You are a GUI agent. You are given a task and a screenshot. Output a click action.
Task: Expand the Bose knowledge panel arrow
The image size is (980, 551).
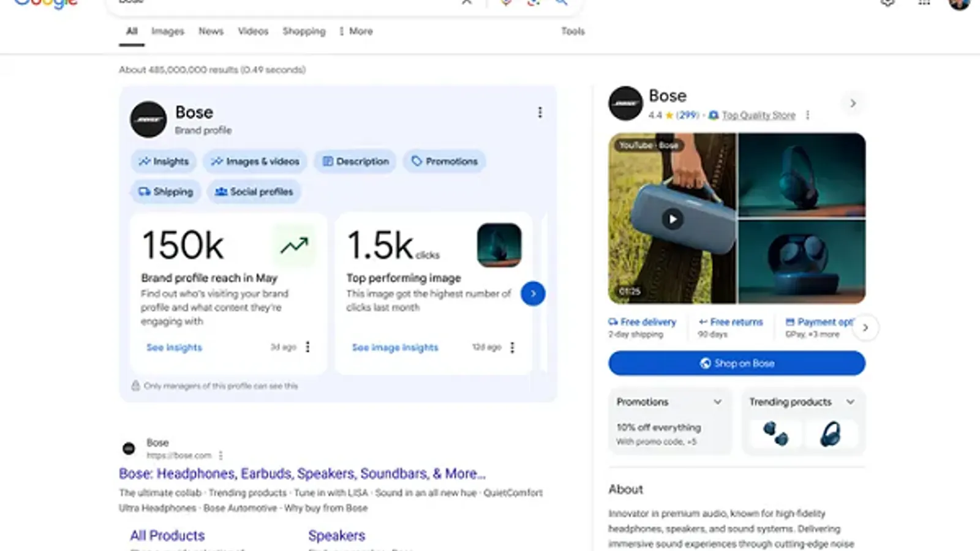click(x=853, y=103)
